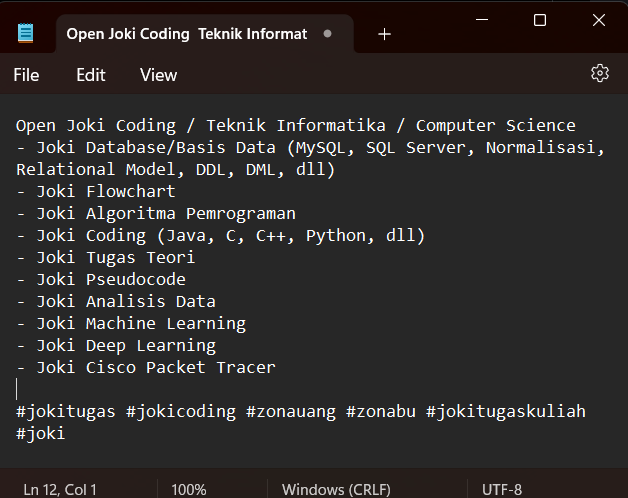The width and height of the screenshot is (628, 498).
Task: Add a new tab with plus button
Action: tap(384, 34)
